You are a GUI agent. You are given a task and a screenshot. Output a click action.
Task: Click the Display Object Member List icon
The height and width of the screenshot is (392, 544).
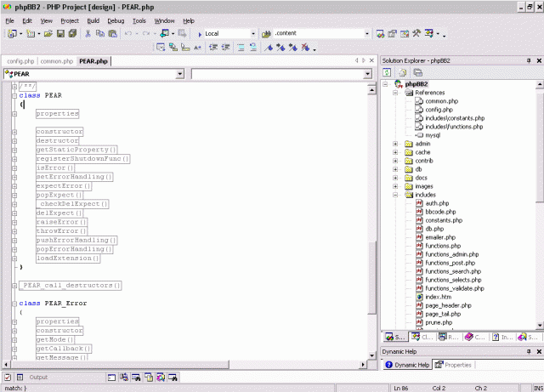coord(161,48)
